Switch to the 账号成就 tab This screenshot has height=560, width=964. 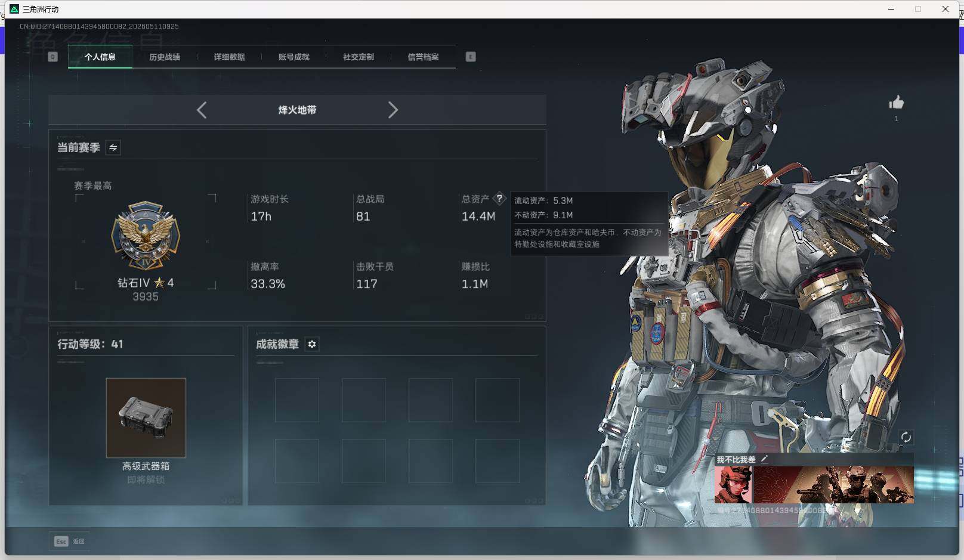[x=293, y=57]
